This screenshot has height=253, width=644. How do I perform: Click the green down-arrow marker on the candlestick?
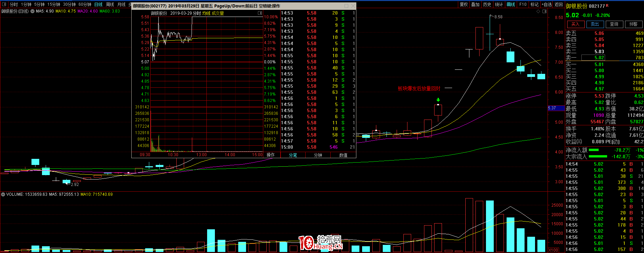pos(438,100)
